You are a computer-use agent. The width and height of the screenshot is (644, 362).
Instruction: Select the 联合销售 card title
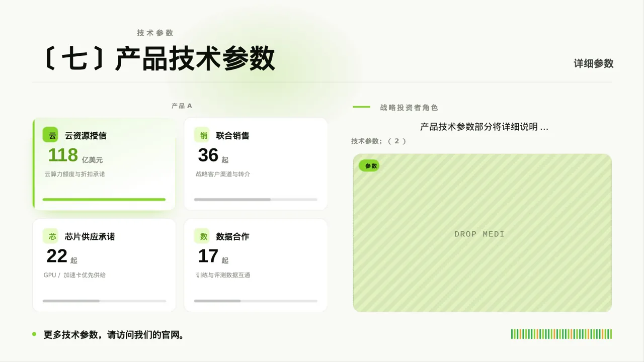coord(232,136)
